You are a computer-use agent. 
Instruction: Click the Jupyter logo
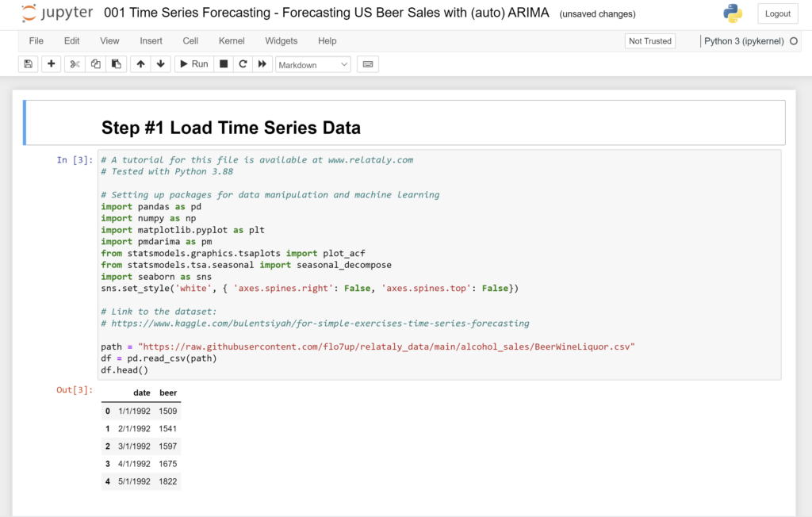click(56, 13)
